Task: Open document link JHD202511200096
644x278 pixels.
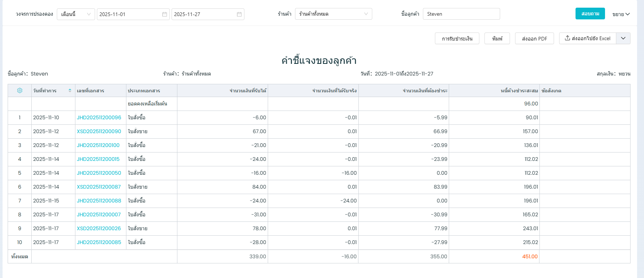Action: click(99, 117)
